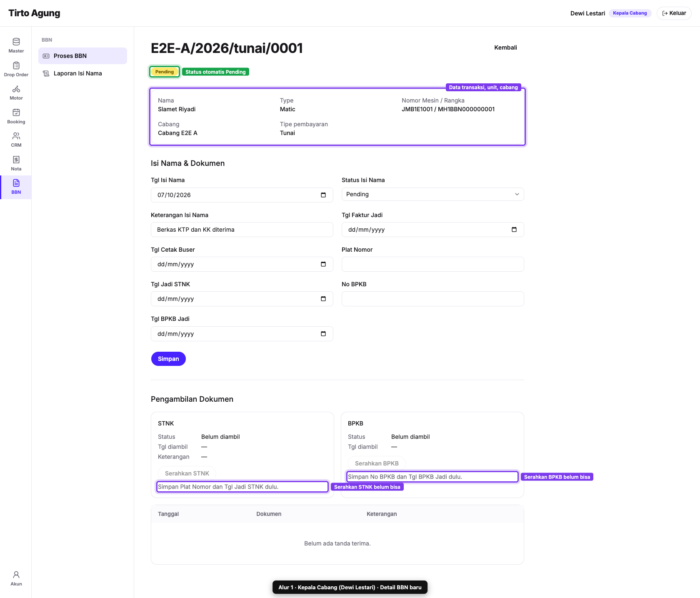Open the Nota sidebar section
This screenshot has height=598, width=700.
pyautogui.click(x=16, y=163)
